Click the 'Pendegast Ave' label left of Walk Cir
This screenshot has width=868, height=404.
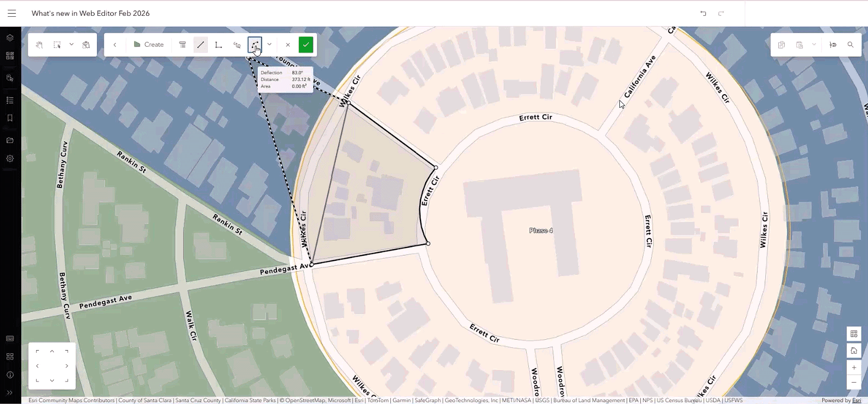tap(106, 302)
